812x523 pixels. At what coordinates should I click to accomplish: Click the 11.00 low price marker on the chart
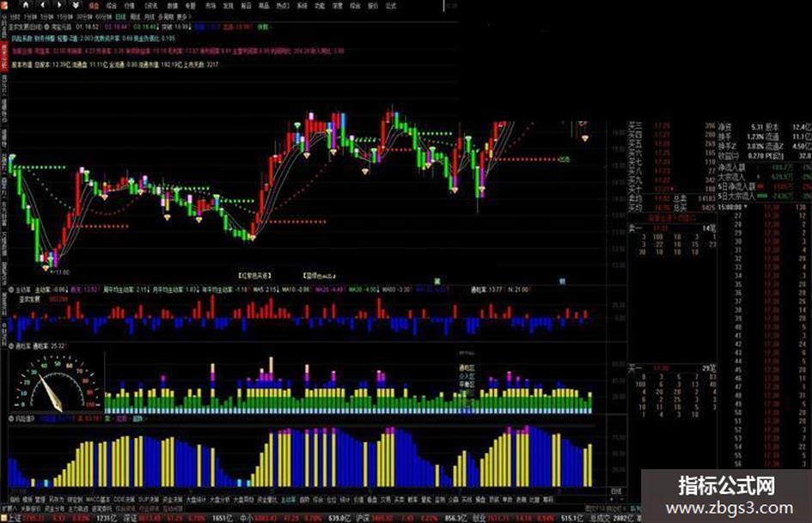pyautogui.click(x=62, y=272)
